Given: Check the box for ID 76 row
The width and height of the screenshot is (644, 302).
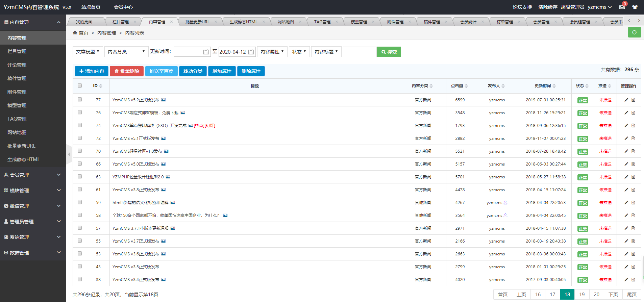Looking at the screenshot, I should tap(80, 112).
